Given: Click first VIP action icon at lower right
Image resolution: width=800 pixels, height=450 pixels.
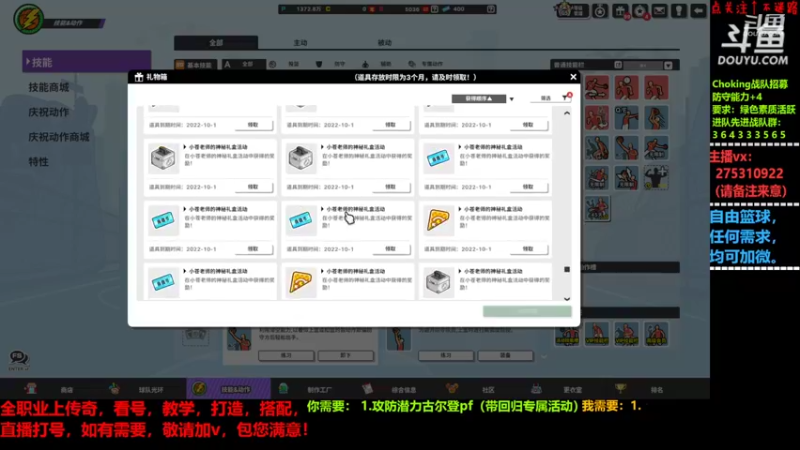Looking at the screenshot, I should [596, 334].
